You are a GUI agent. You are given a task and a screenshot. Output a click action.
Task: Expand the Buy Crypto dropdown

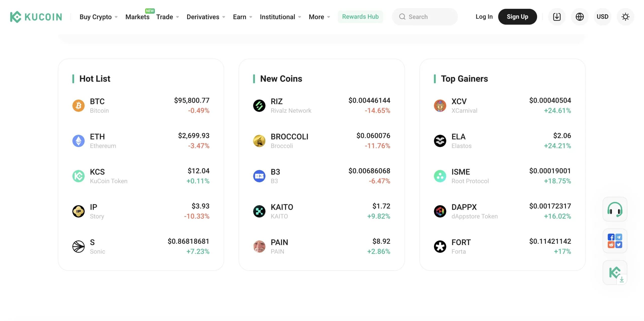pyautogui.click(x=99, y=17)
